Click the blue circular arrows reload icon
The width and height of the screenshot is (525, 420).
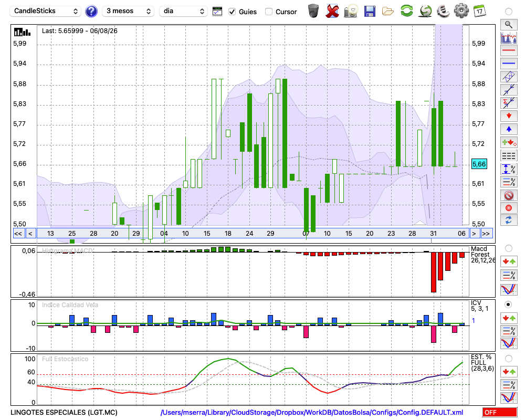coord(509,220)
